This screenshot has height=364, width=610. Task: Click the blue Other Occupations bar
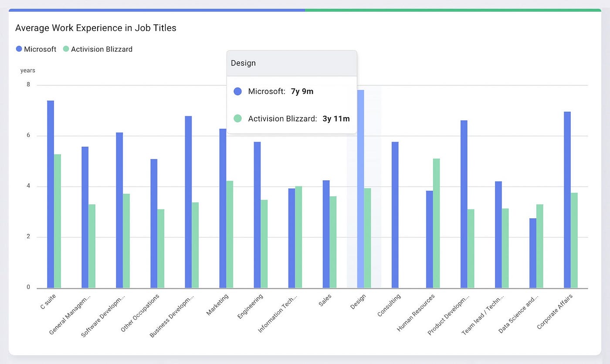point(154,223)
